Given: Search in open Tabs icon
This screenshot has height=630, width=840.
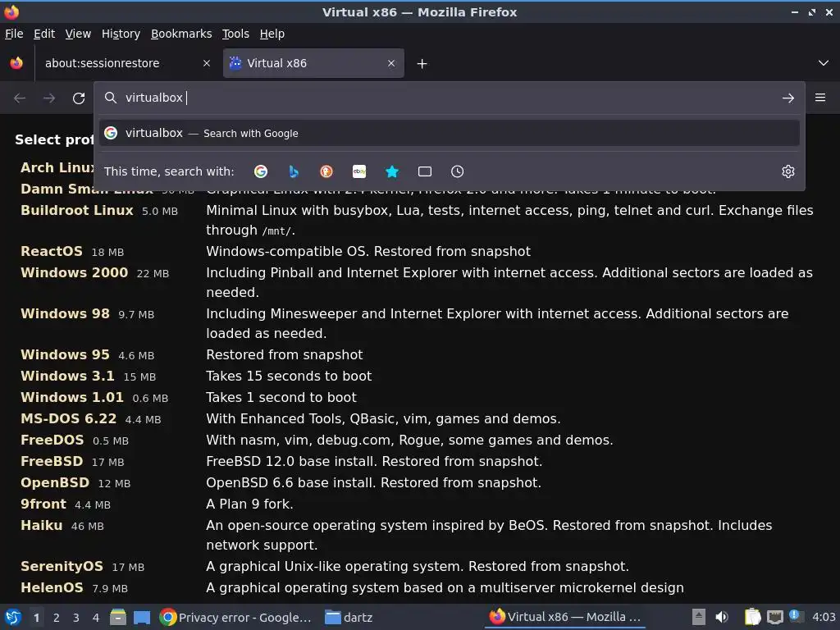Looking at the screenshot, I should [425, 171].
